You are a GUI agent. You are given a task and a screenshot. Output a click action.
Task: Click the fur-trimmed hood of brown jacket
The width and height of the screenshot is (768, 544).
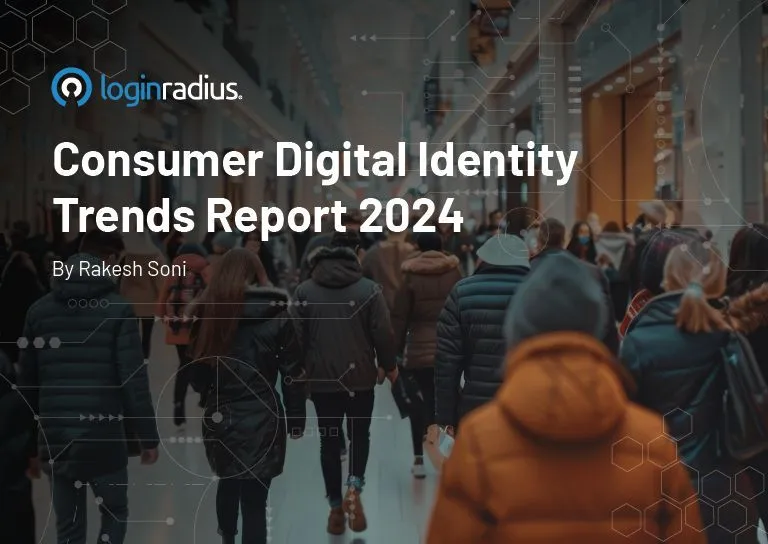coord(430,263)
